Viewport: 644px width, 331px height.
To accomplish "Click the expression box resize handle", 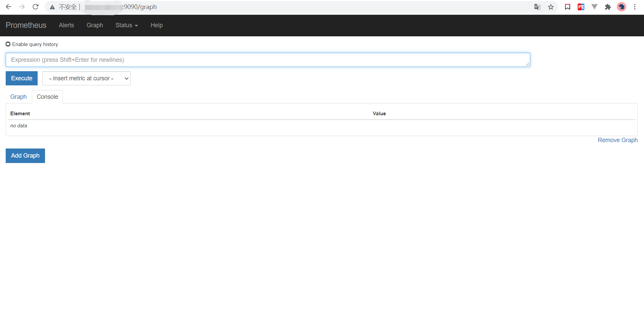I will (527, 64).
